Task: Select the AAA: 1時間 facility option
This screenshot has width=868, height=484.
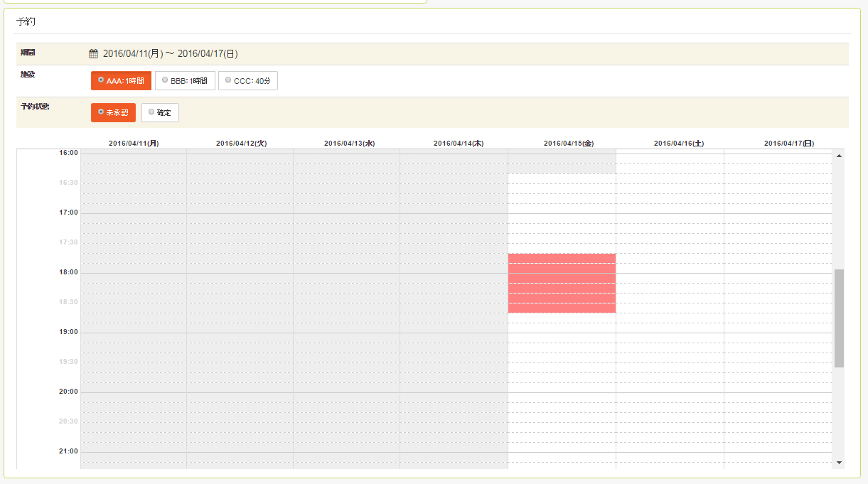Action: tap(121, 81)
